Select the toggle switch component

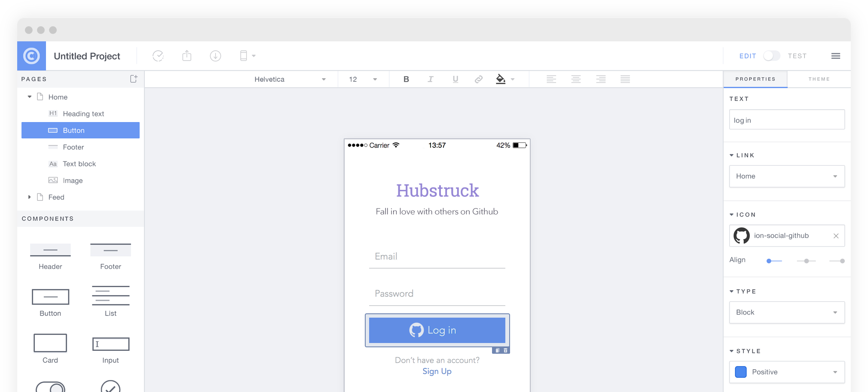50,386
